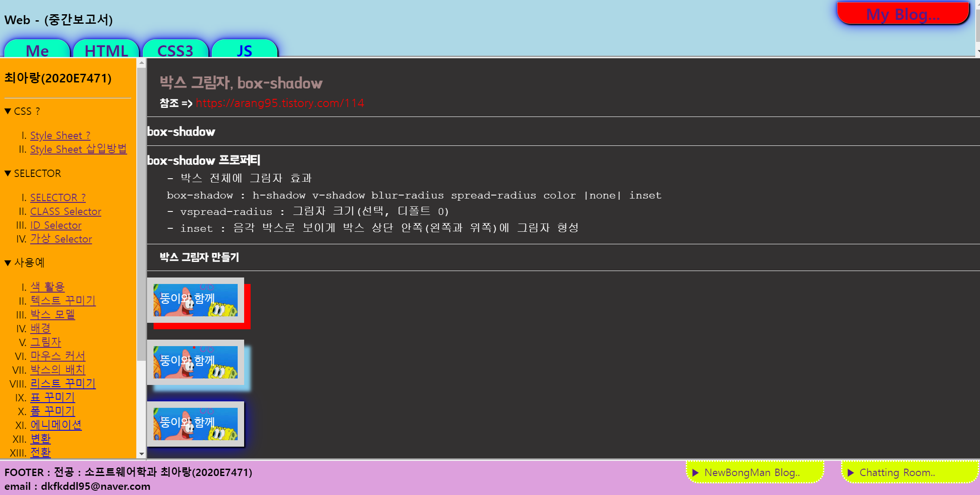980x495 pixels.
Task: Open the arang95.tistory.com/114 reference link
Action: pyautogui.click(x=280, y=103)
